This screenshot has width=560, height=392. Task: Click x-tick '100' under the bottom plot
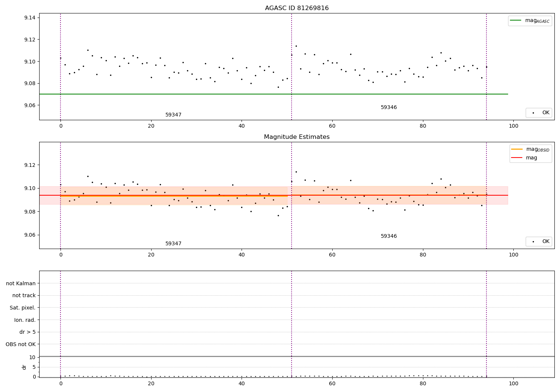click(x=514, y=383)
